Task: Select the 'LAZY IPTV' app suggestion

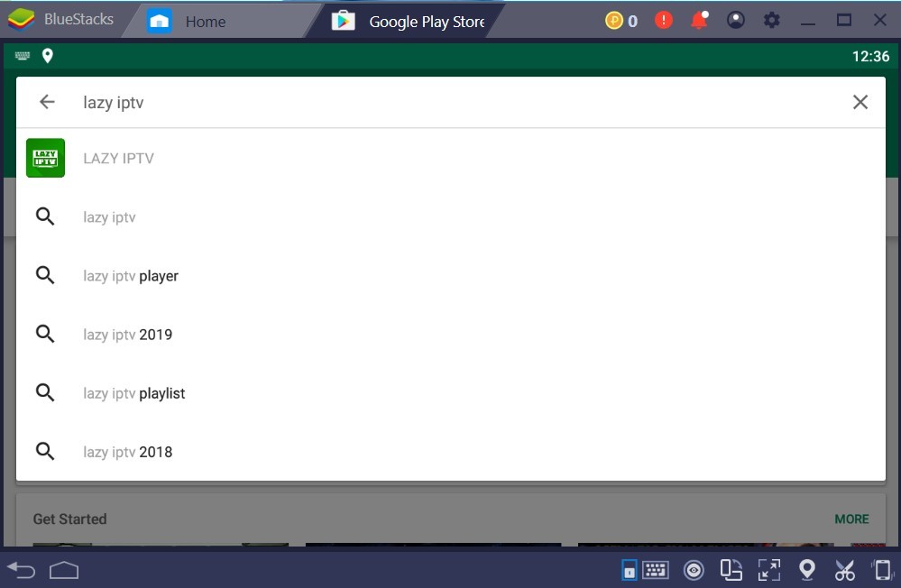Action: pos(451,158)
